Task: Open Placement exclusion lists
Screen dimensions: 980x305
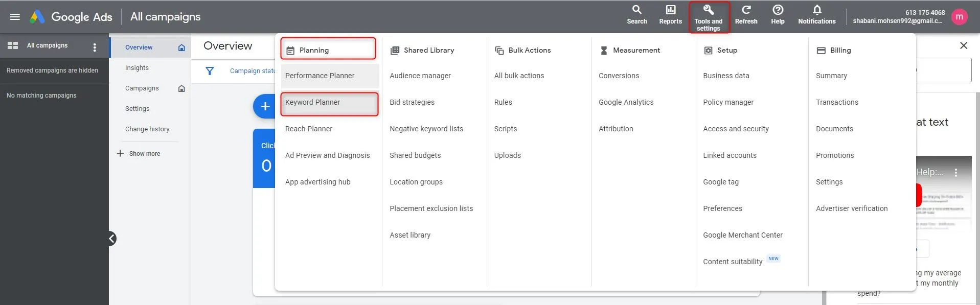Action: coord(431,208)
